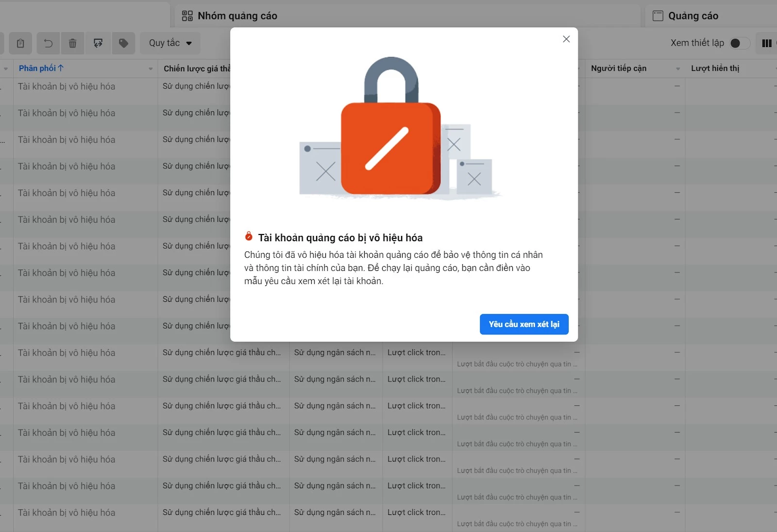Viewport: 777px width, 532px height.
Task: Click the Lượt hiển thị column header
Action: tap(715, 68)
